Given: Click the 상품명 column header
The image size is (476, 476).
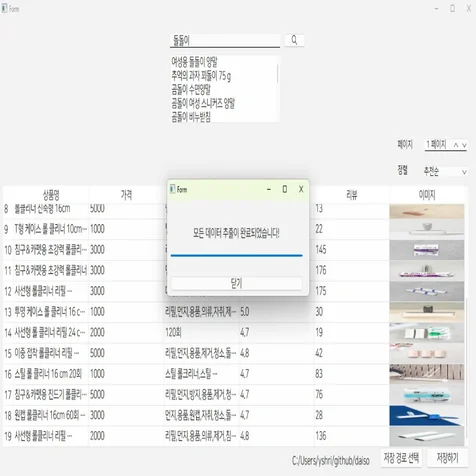Looking at the screenshot, I should pyautogui.click(x=51, y=195).
